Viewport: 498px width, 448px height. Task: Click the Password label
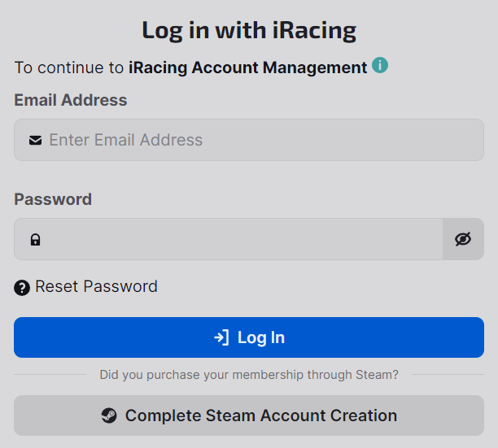[53, 199]
